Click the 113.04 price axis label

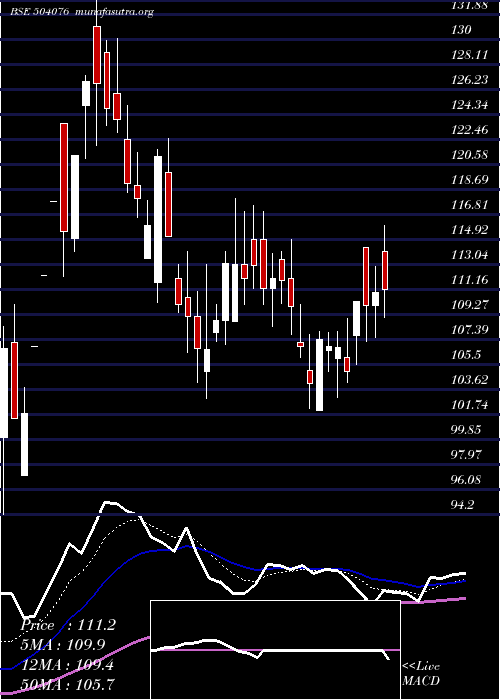pyautogui.click(x=468, y=255)
